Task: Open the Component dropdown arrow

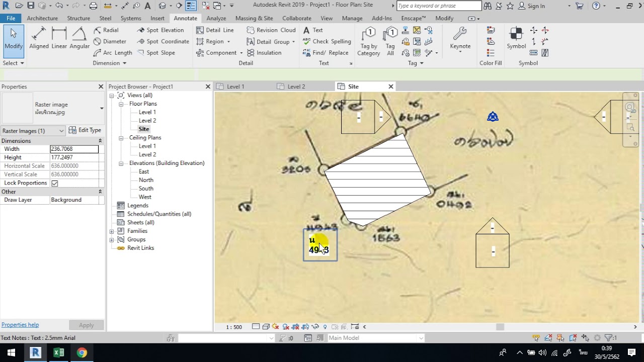Action: point(241,53)
